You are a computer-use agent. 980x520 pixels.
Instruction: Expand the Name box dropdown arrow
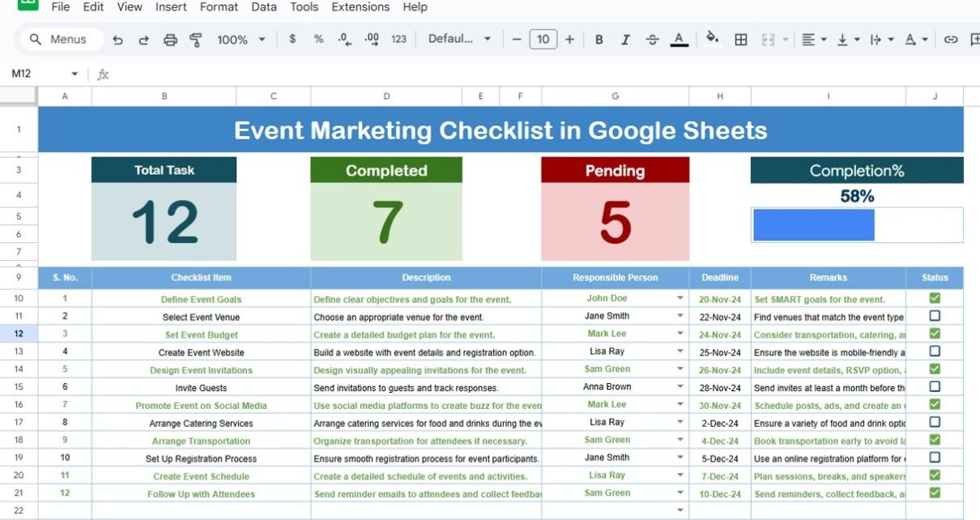(75, 74)
